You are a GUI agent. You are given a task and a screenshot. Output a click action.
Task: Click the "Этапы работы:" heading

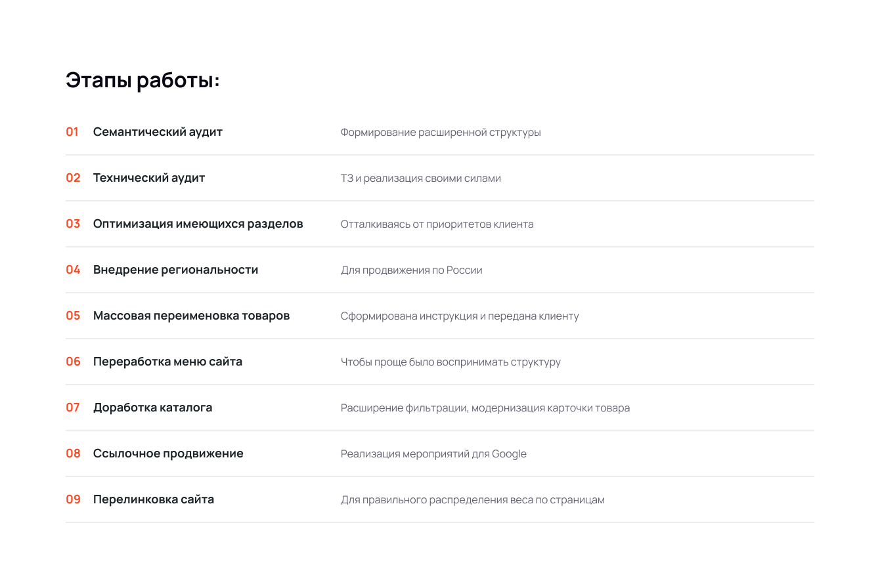[x=143, y=81]
